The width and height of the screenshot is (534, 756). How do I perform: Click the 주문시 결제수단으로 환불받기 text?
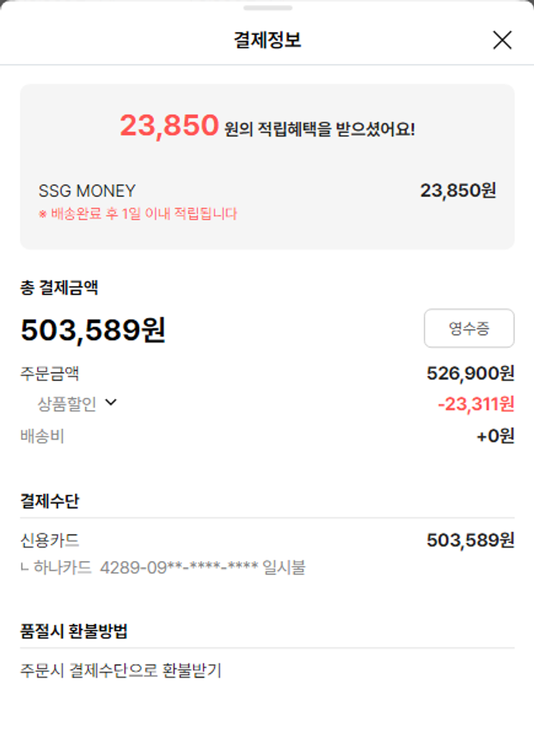click(121, 671)
